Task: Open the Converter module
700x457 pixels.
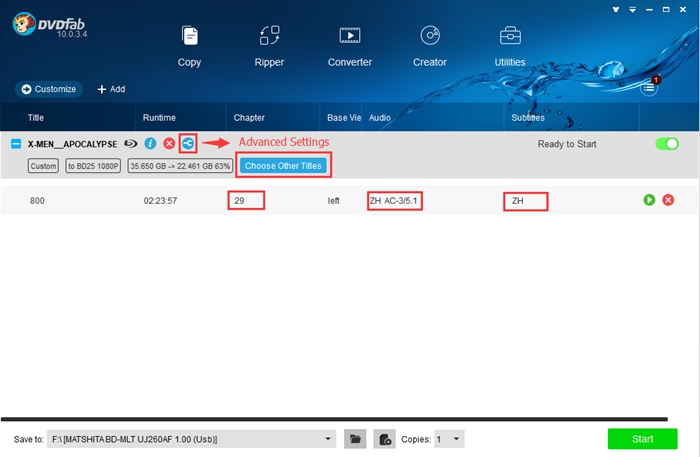Action: (350, 46)
